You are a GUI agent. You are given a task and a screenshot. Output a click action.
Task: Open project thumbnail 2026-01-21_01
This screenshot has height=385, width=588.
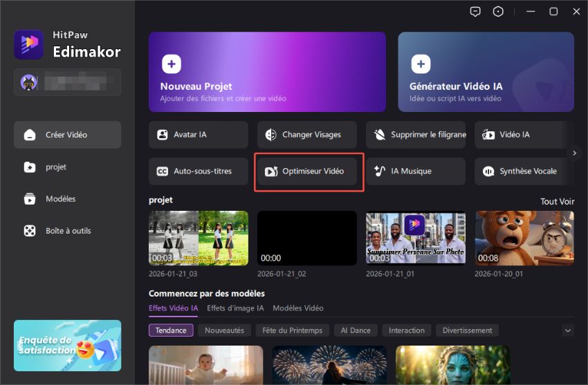point(416,238)
